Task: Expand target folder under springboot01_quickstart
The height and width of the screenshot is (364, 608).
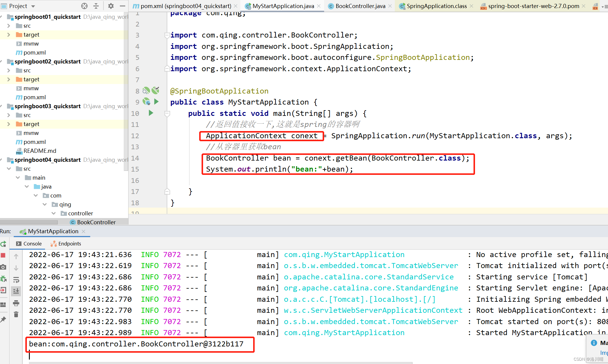Action: pyautogui.click(x=9, y=35)
